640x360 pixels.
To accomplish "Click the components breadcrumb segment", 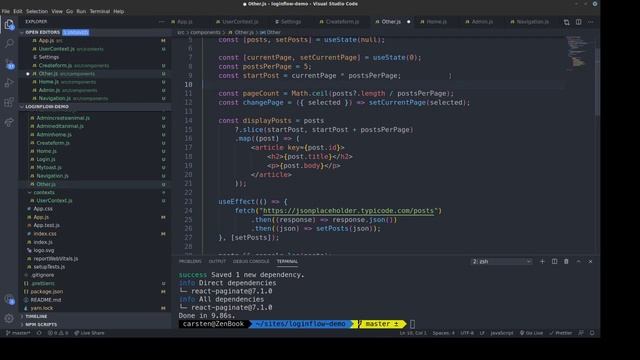I will click(x=205, y=32).
